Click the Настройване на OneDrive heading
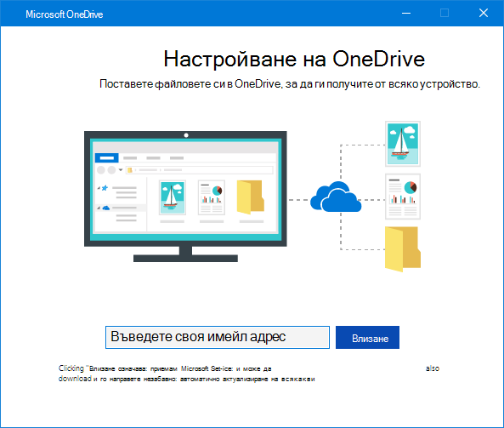Screen dimensions: 504x428 294,59
